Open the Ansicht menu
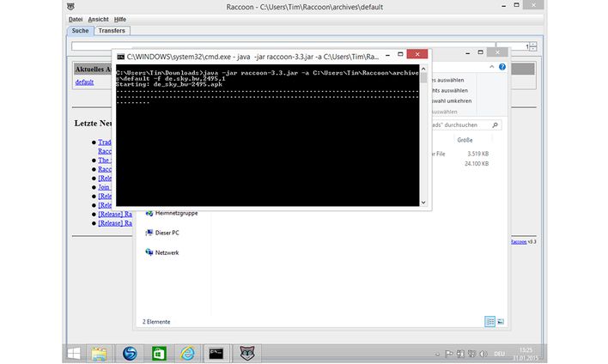Image resolution: width=608 pixels, height=364 pixels. [98, 19]
